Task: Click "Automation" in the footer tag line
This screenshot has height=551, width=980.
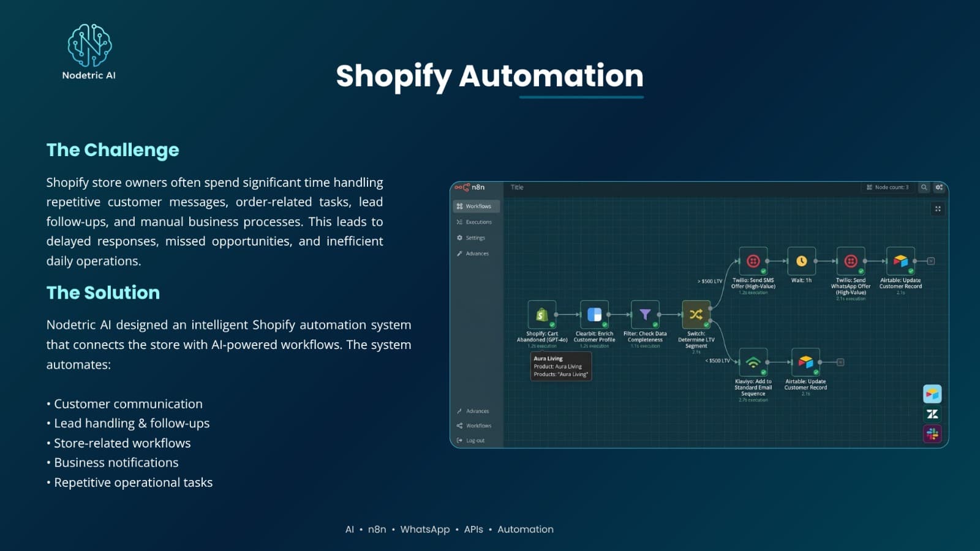Action: [526, 530]
